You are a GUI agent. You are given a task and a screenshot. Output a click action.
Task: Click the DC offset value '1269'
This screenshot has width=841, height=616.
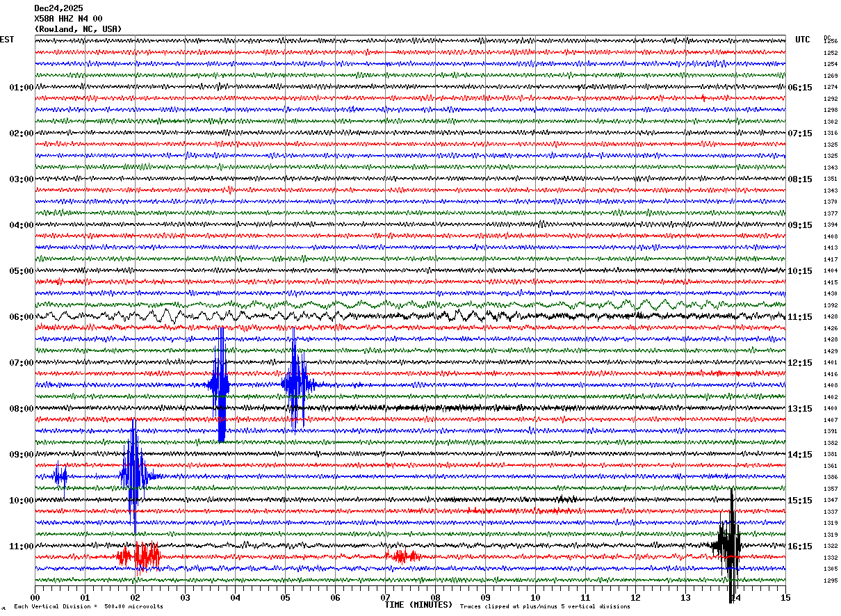831,76
